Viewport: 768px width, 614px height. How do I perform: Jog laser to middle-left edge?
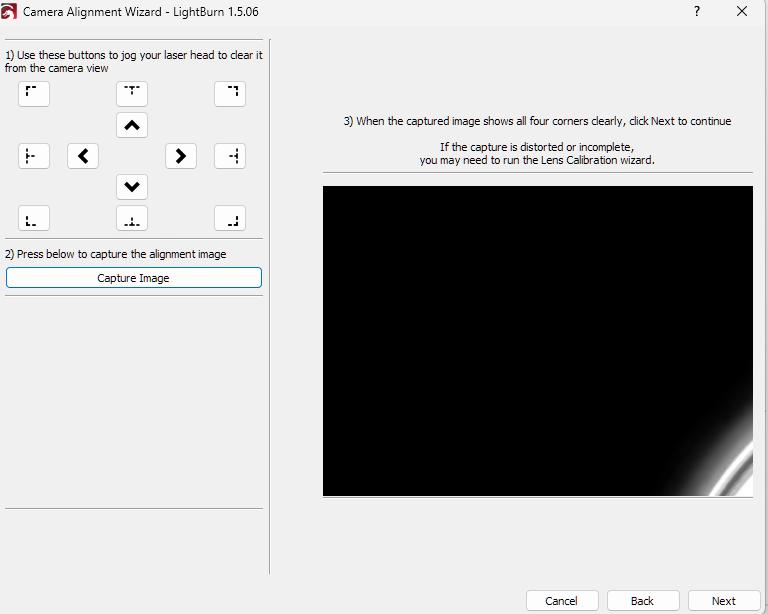34,156
